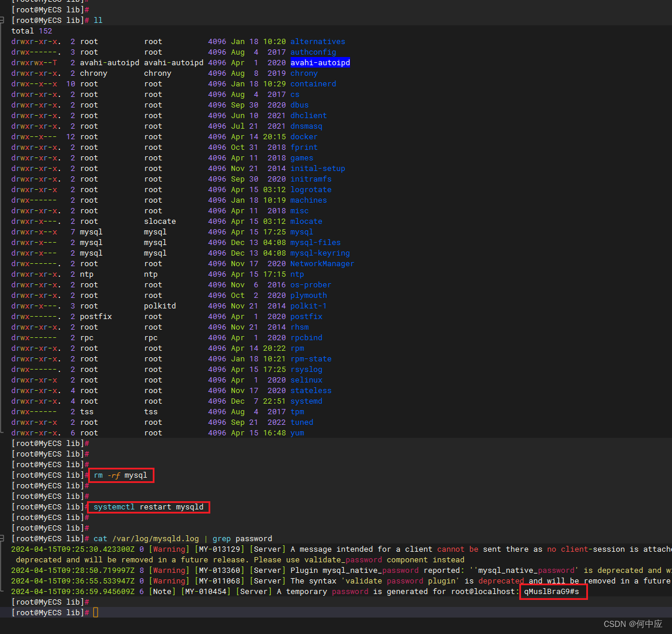
Task: Click the 'fprint' directory name
Action: tap(304, 147)
